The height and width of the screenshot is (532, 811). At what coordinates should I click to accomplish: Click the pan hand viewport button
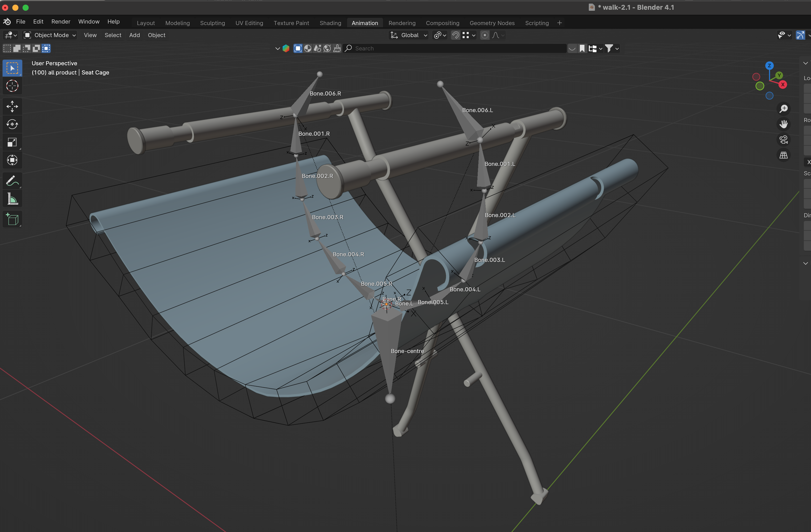pyautogui.click(x=783, y=124)
